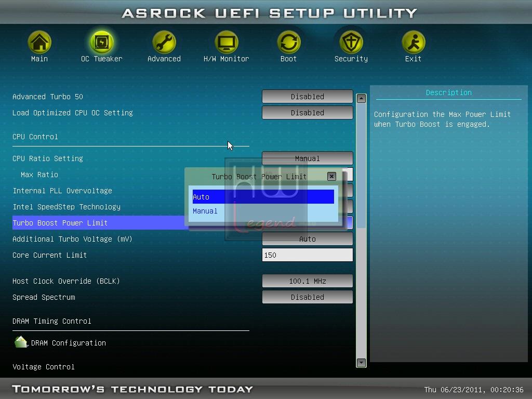Click the DRAM Timing Control heading
The height and width of the screenshot is (399, 532).
[52, 321]
